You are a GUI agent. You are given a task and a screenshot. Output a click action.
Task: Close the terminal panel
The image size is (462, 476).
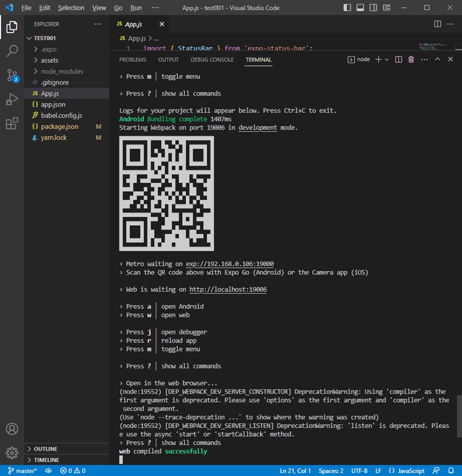(x=450, y=59)
